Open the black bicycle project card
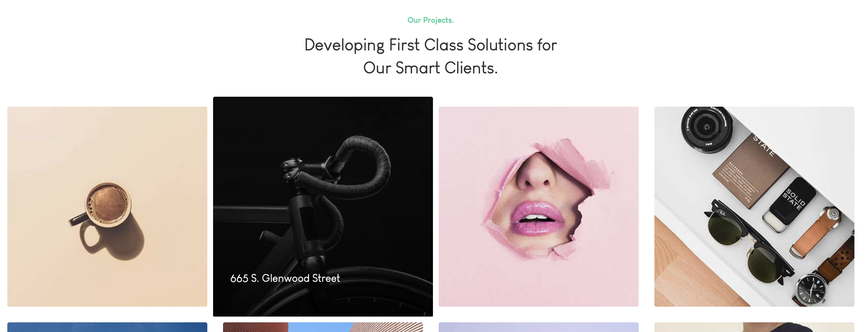Viewport: 868px width, 332px height. [323, 207]
